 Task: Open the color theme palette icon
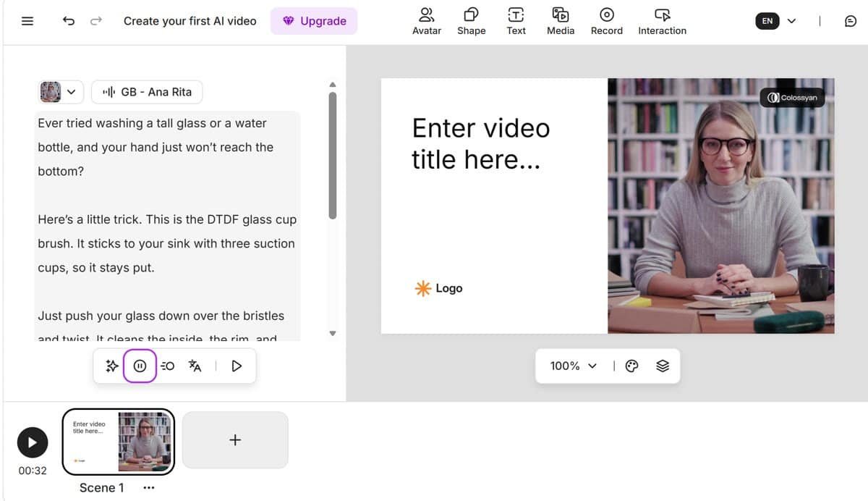pyautogui.click(x=631, y=366)
